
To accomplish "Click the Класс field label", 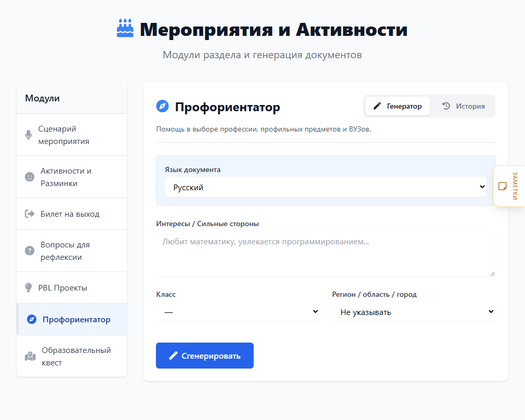I will 166,294.
